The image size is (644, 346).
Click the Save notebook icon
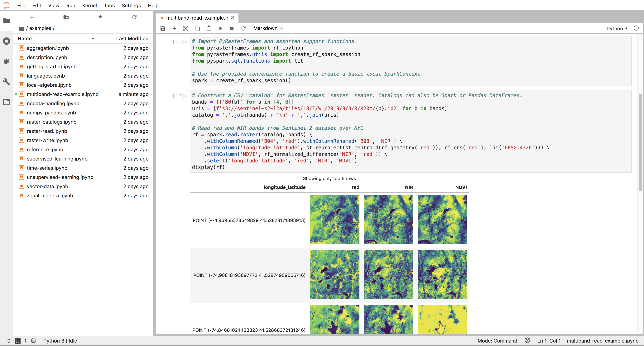click(x=163, y=28)
